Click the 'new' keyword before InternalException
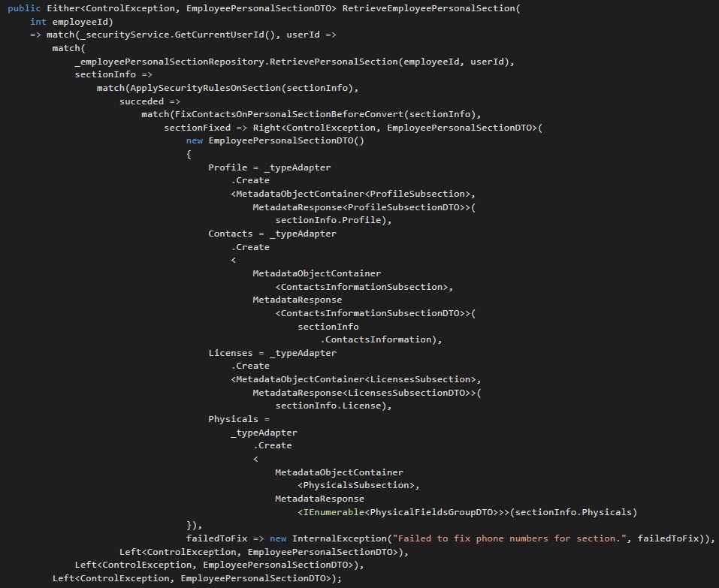 coord(278,538)
